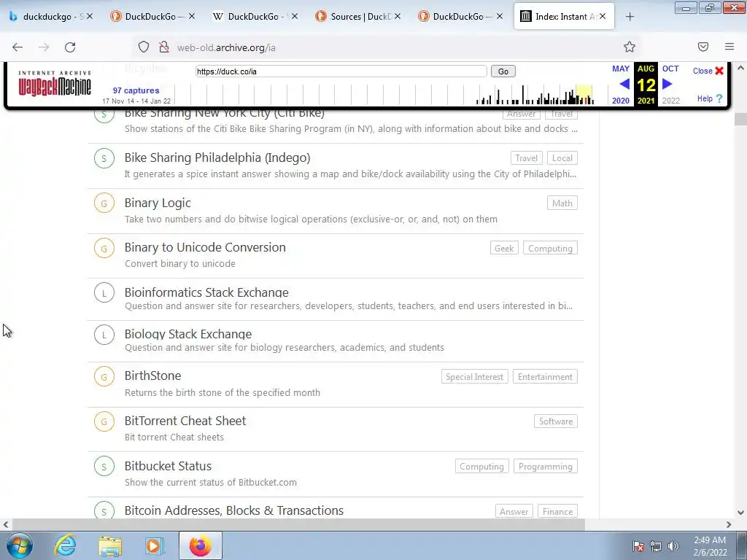Click the Special Interest tag on BirthStone
The width and height of the screenshot is (747, 560).
[x=474, y=377]
